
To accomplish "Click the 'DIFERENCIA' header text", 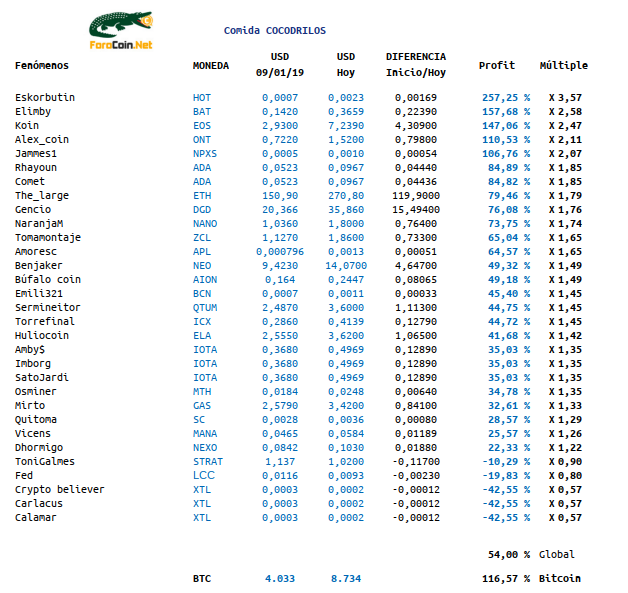I will click(x=416, y=57).
